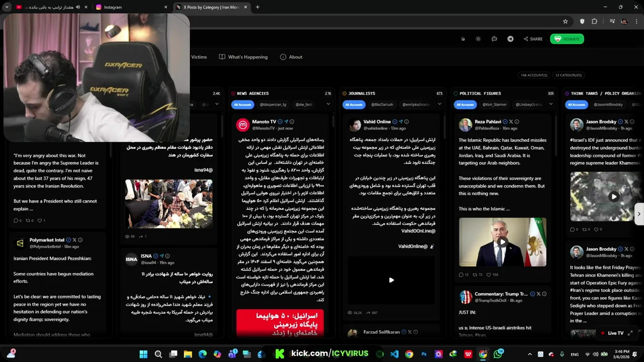The image size is (644, 362).
Task: Play the Vahid Online video
Action: (x=391, y=280)
